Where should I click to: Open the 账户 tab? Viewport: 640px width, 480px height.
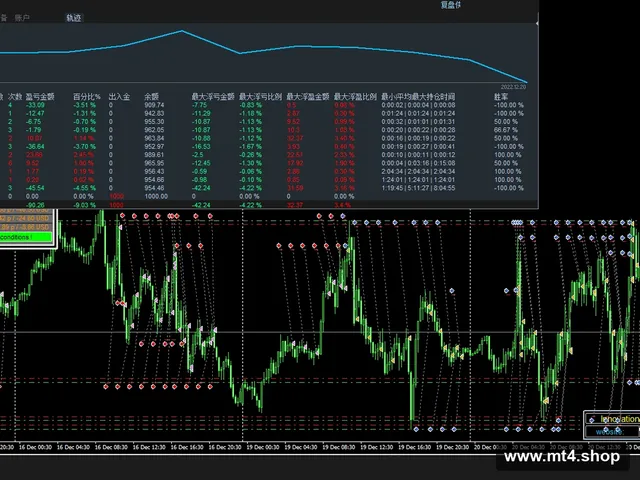pos(22,18)
